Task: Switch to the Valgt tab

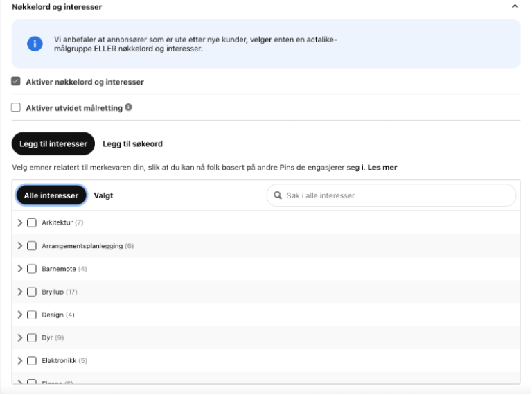Action: (x=103, y=195)
